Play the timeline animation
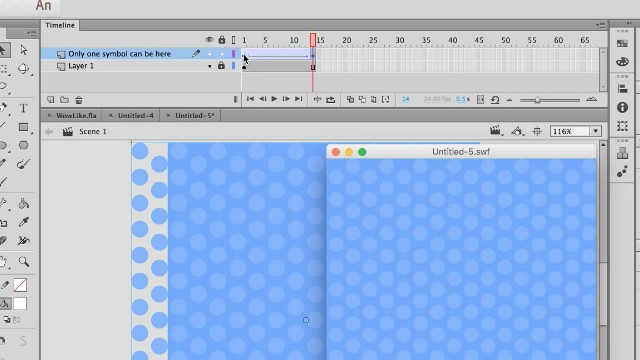 point(274,99)
